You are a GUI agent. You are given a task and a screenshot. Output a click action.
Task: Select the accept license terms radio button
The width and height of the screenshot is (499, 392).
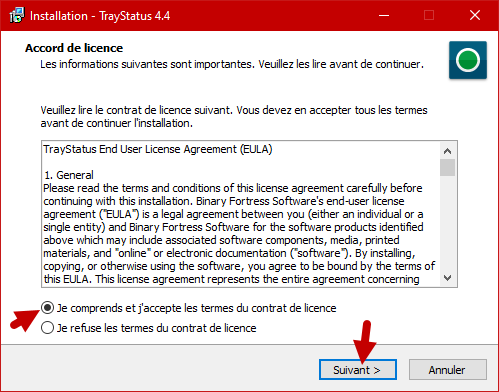[x=47, y=308]
